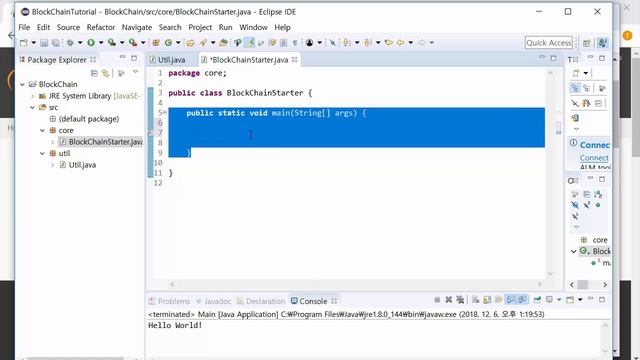
Task: Click the Save All toolbar icon
Action: pyautogui.click(x=56, y=42)
